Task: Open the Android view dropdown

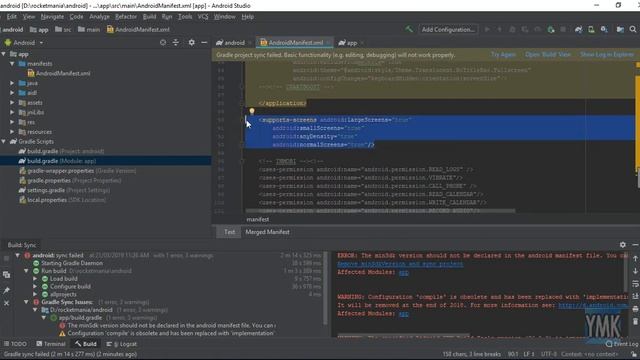Action: coord(24,42)
